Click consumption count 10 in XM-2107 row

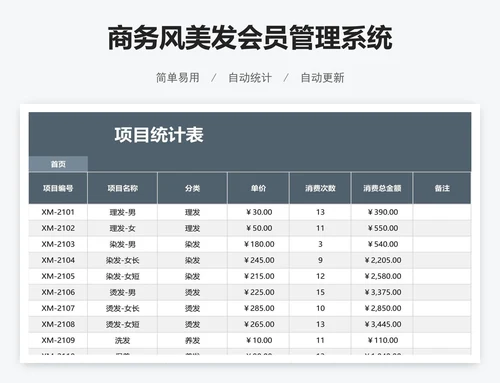click(320, 308)
